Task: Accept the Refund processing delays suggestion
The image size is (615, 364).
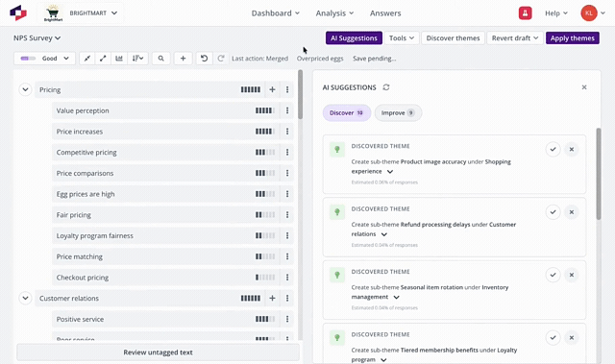Action: pos(553,212)
